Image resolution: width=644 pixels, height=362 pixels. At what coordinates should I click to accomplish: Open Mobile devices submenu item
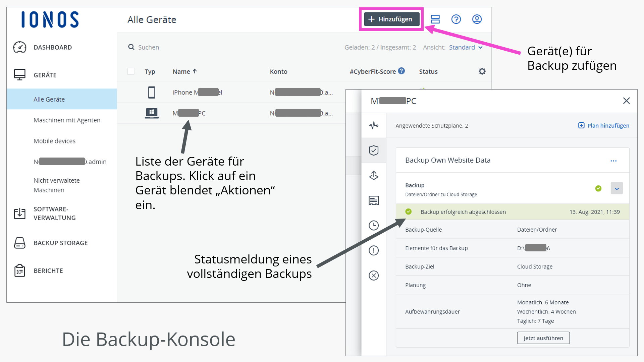[54, 141]
